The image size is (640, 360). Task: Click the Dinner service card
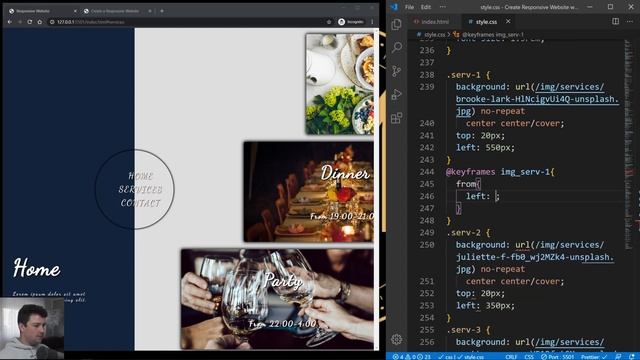pos(309,192)
